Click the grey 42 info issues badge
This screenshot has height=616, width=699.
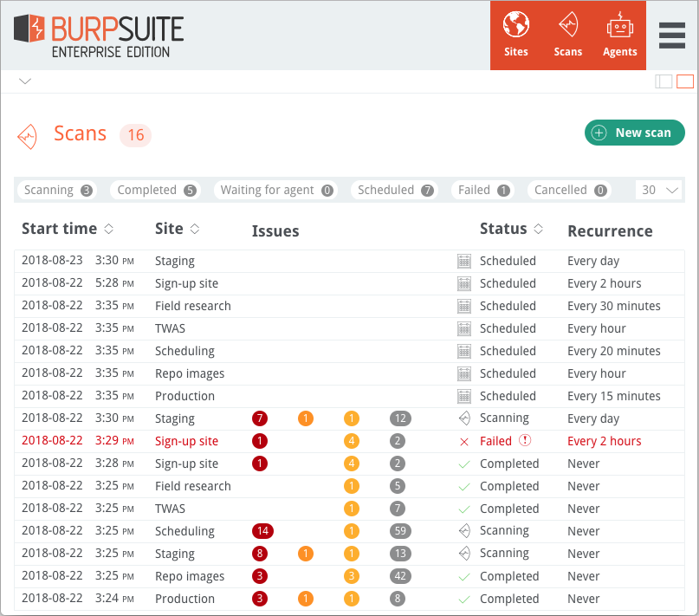coord(400,576)
